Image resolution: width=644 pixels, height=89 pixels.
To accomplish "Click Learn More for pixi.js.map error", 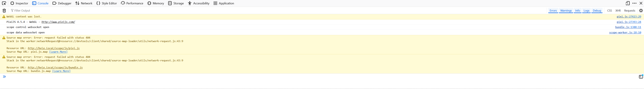I will coord(58,52).
